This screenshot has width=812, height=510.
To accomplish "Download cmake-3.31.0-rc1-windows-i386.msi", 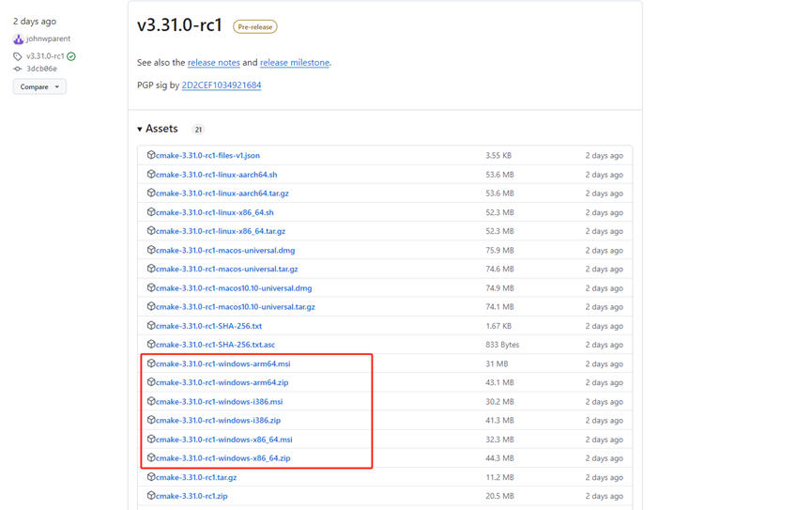I will click(x=219, y=402).
